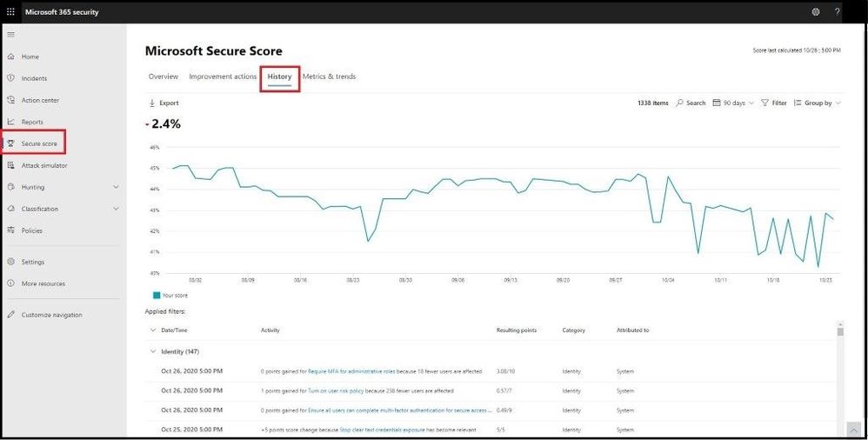Click the activity list scrollbar thumb
The width and height of the screenshot is (868, 440).
click(840, 331)
